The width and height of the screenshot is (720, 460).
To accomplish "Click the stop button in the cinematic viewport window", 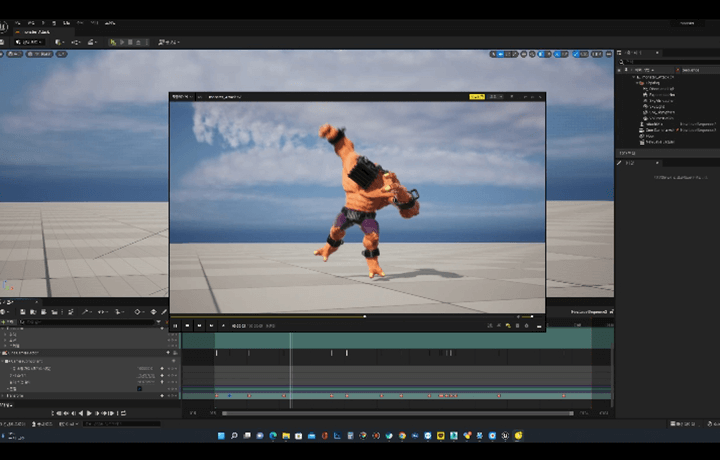I will click(187, 326).
